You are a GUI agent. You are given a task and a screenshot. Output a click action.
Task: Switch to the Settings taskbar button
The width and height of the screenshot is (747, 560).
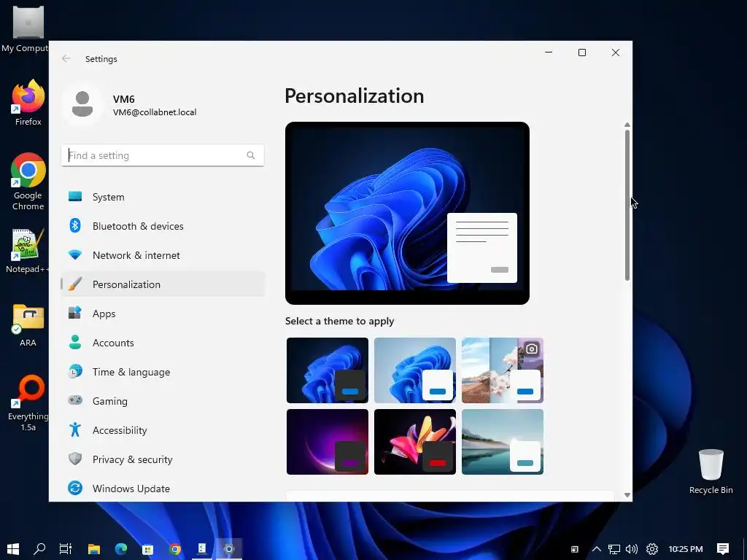(x=229, y=549)
